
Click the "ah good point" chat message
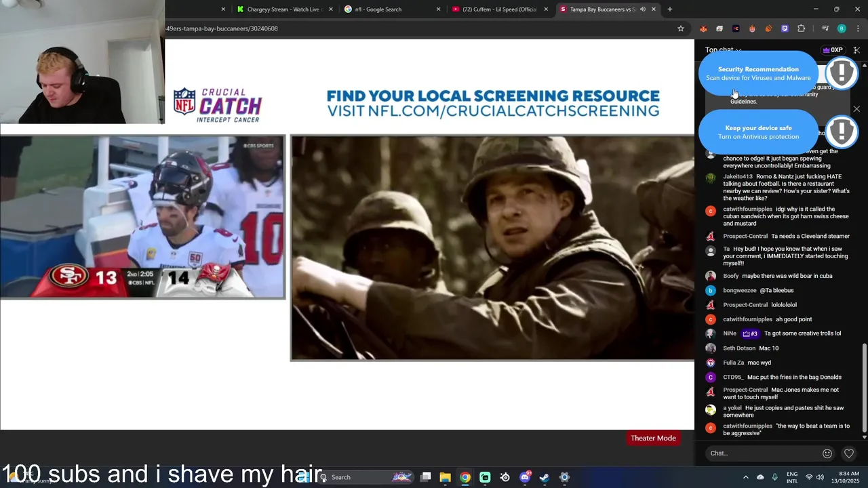794,319
